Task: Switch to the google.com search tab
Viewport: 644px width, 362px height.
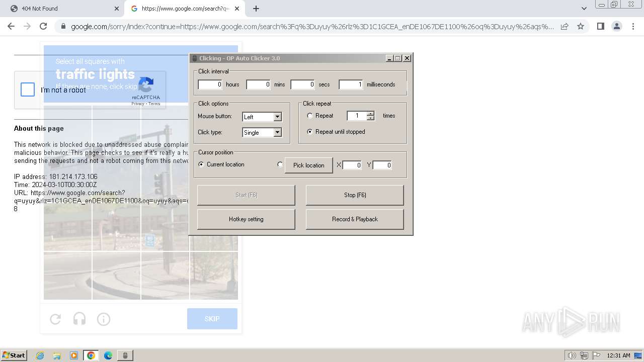Action: click(x=185, y=9)
